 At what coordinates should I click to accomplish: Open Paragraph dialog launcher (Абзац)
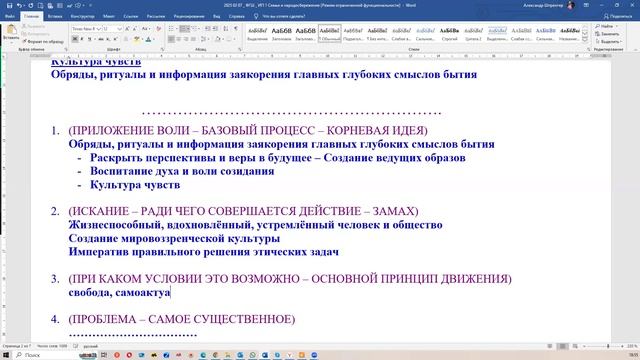pyautogui.click(x=240, y=49)
